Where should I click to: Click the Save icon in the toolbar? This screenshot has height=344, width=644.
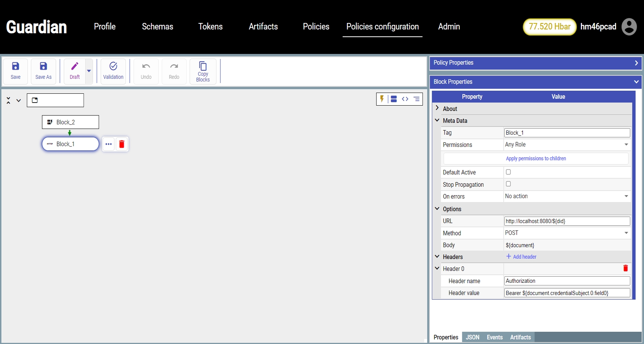click(15, 67)
